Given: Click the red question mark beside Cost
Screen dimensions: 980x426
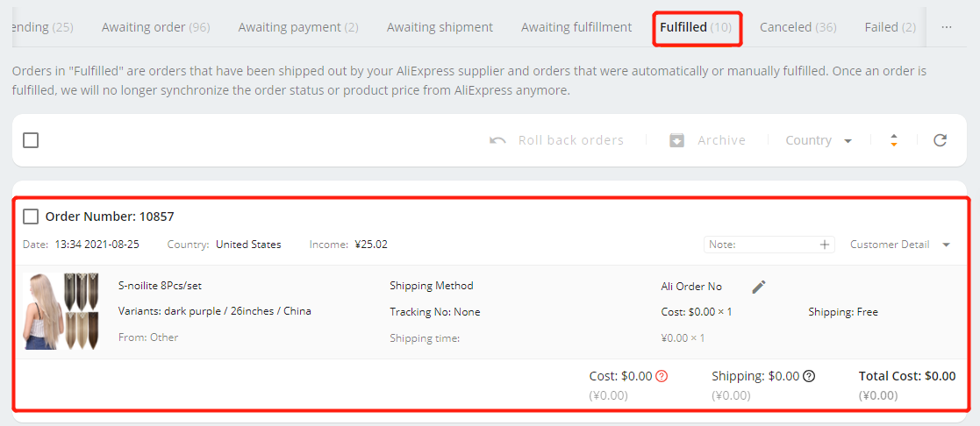Looking at the screenshot, I should [x=662, y=376].
